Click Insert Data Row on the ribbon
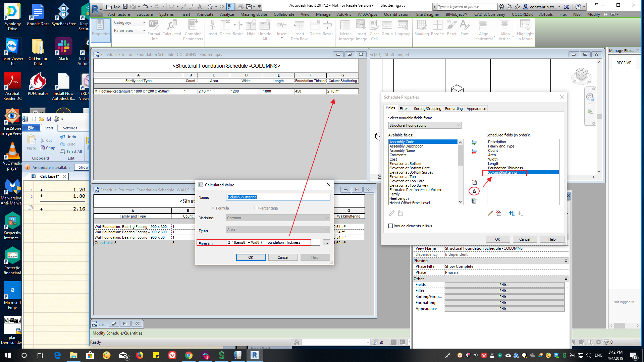This screenshot has width=644, height=362. 299,29
